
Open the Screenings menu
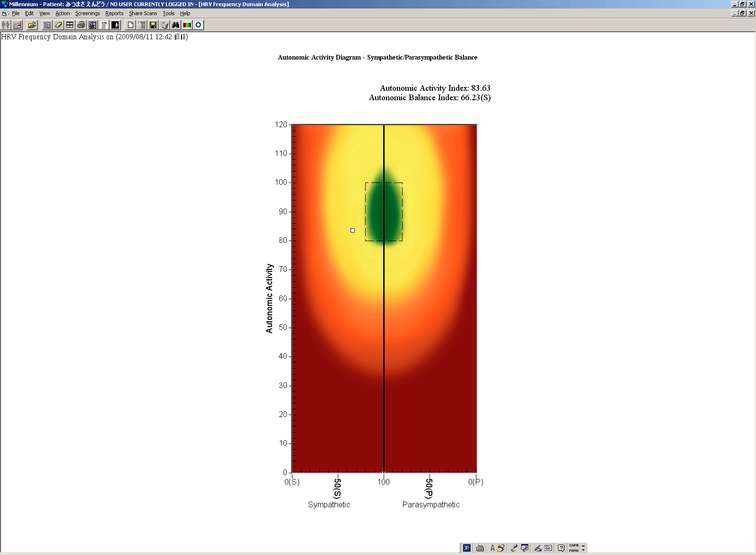coord(87,13)
